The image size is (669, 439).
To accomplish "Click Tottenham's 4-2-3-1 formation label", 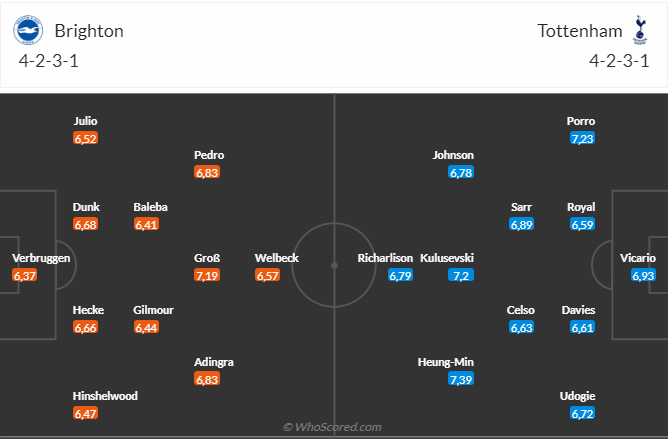I will pos(619,61).
